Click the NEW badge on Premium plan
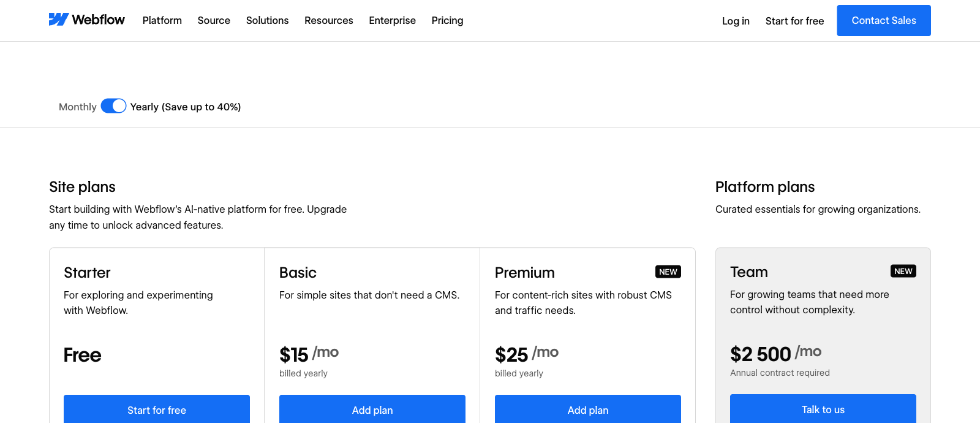This screenshot has height=423, width=980. tap(668, 272)
